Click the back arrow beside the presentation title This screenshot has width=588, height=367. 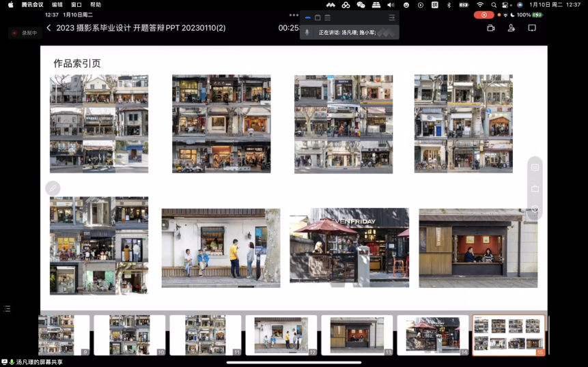[x=48, y=28]
